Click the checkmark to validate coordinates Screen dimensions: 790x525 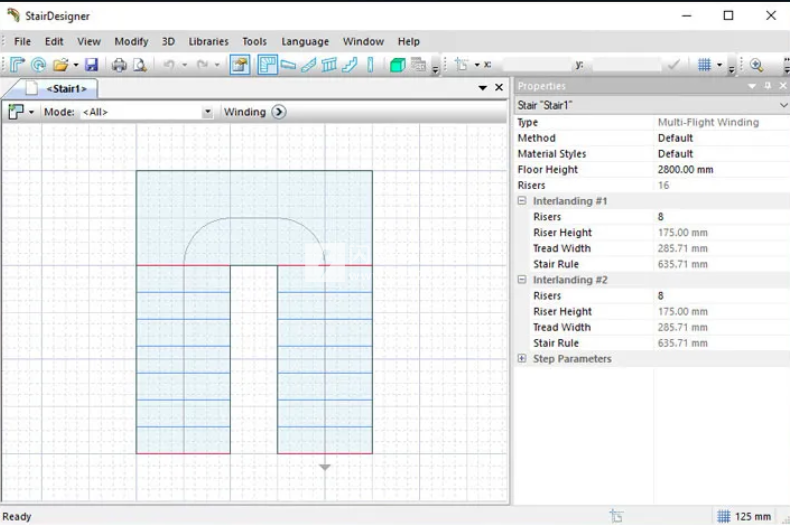[673, 64]
